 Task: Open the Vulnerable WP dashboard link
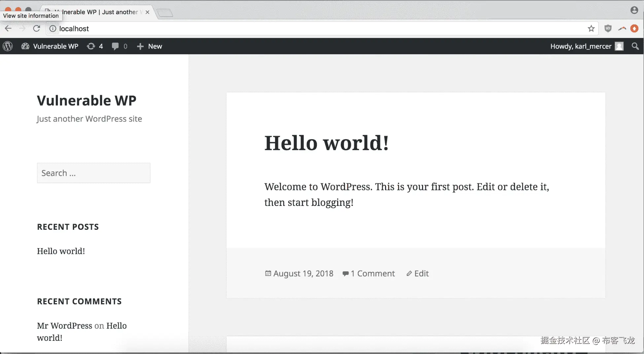pos(50,46)
